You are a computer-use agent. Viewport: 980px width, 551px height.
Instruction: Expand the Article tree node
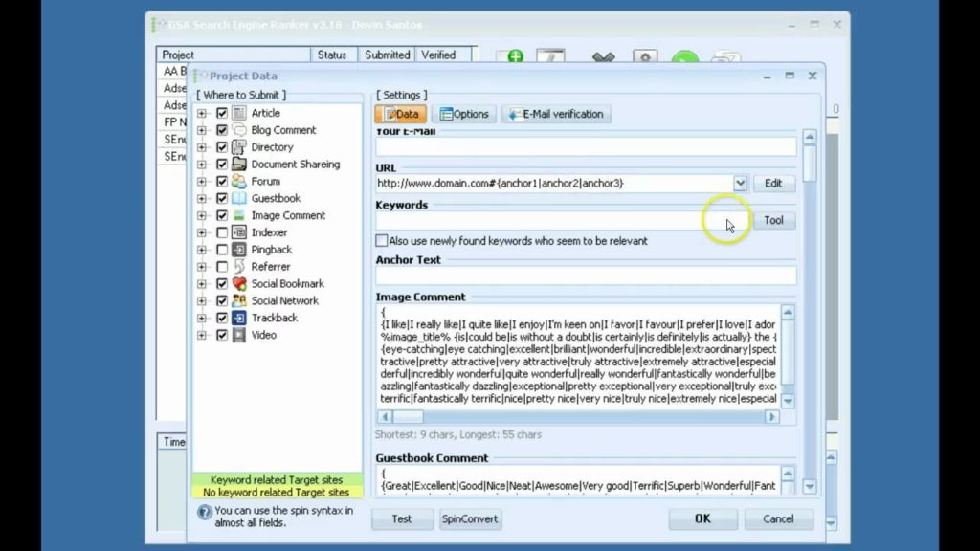click(x=202, y=113)
